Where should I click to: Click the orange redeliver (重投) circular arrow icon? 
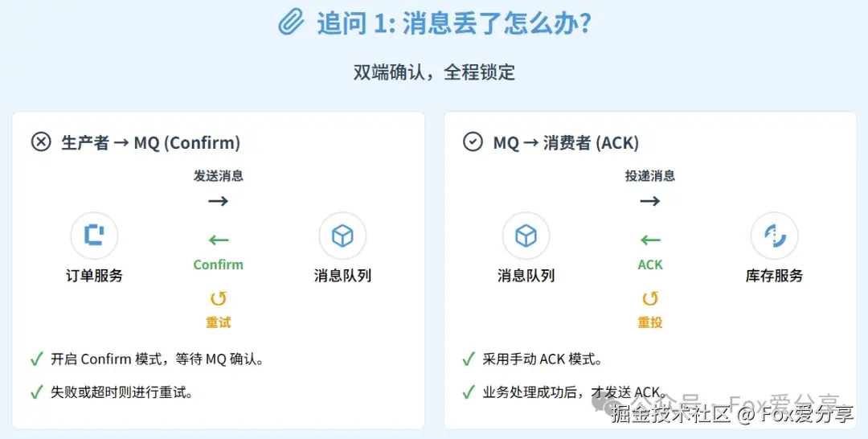650,299
